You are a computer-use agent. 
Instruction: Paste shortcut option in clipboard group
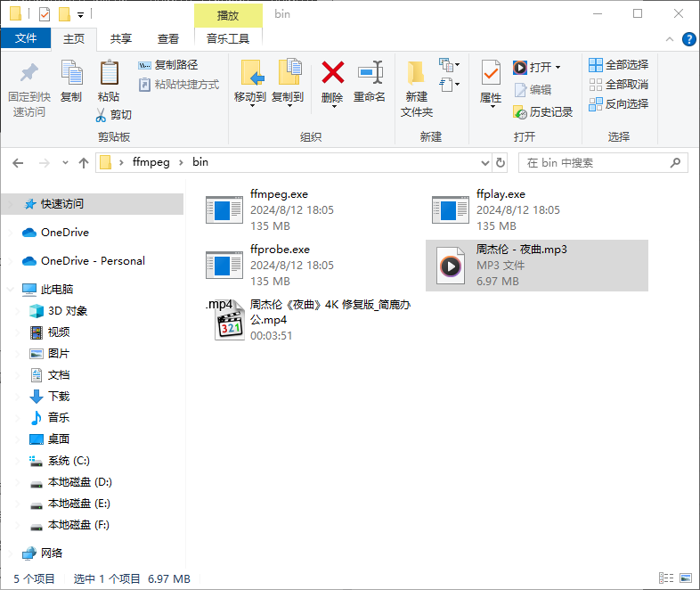pyautogui.click(x=179, y=85)
